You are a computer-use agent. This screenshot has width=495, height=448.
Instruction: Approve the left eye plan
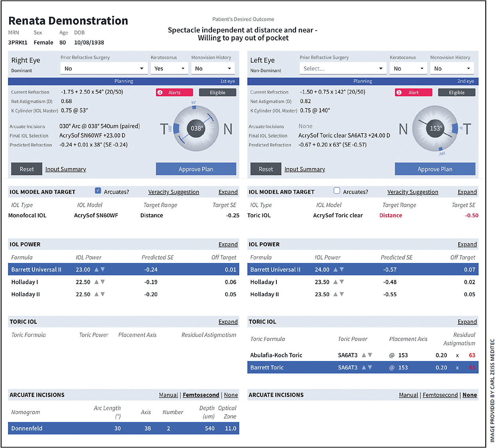pyautogui.click(x=435, y=169)
